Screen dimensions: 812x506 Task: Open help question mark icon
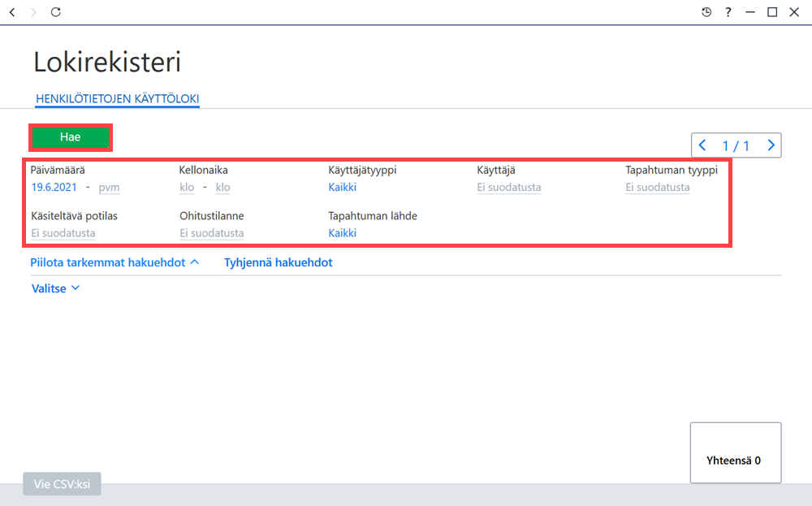pyautogui.click(x=728, y=12)
